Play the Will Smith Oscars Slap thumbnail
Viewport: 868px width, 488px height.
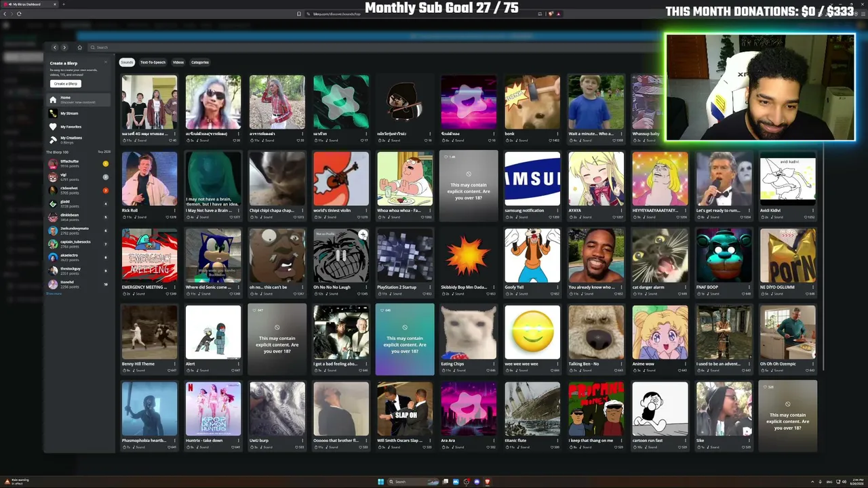(x=405, y=408)
